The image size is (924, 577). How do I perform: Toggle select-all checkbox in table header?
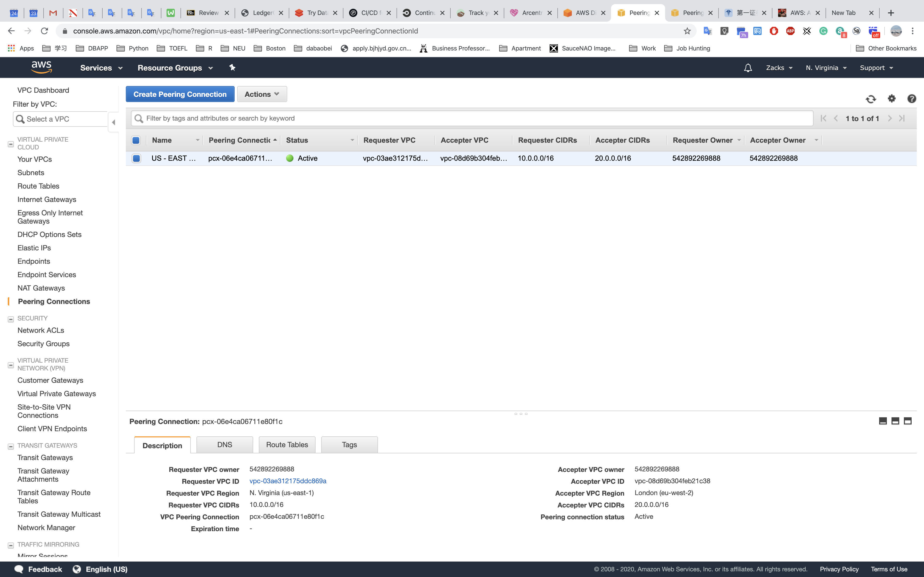point(136,140)
